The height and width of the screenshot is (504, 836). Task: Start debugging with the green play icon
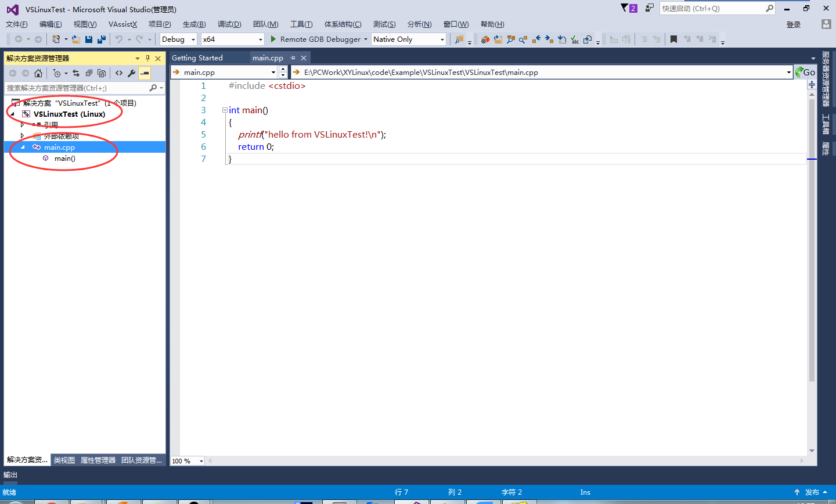pyautogui.click(x=273, y=39)
